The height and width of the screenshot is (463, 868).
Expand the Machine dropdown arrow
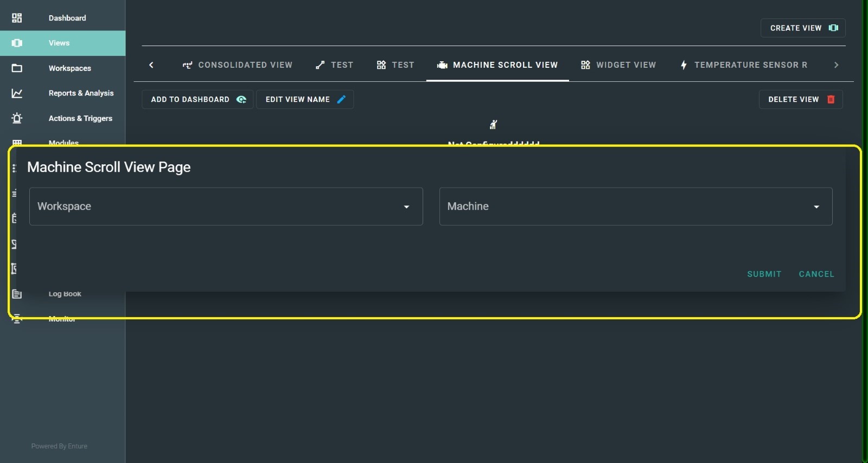(816, 207)
